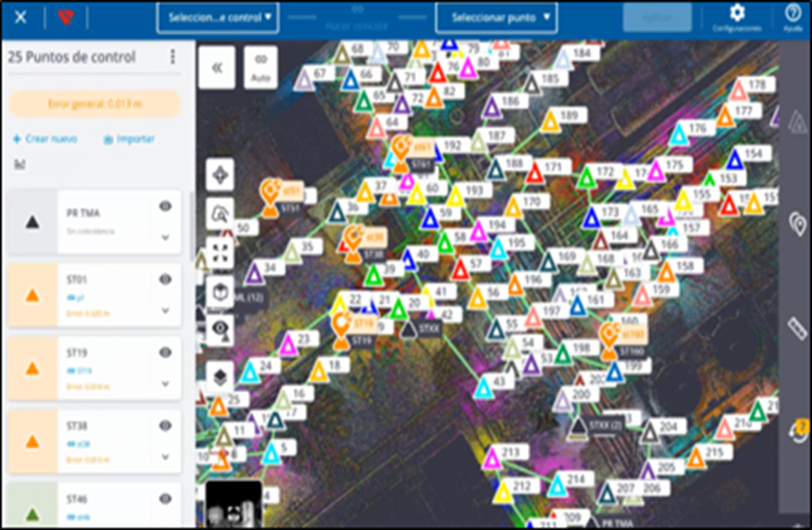The width and height of the screenshot is (812, 530).
Task: Open the Ayuda help menu
Action: (x=792, y=17)
